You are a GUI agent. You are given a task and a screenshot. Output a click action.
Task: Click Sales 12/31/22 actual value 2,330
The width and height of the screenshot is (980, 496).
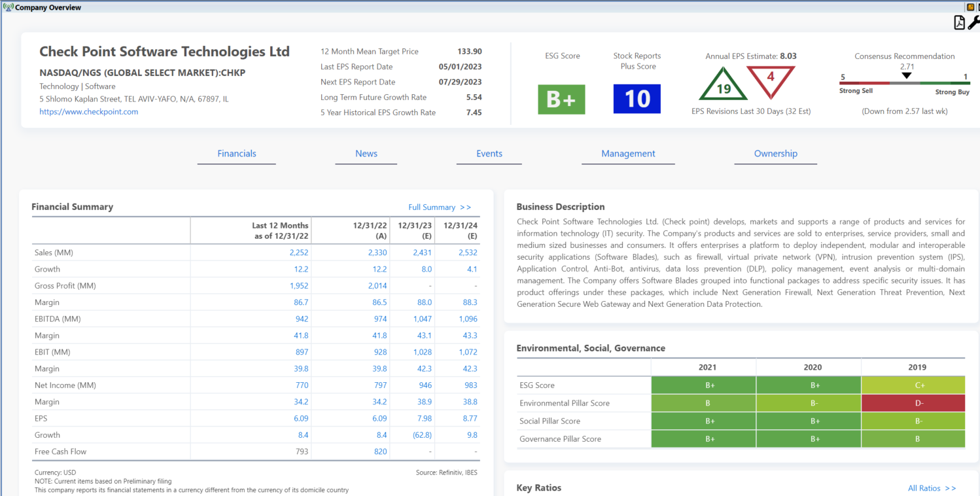pyautogui.click(x=377, y=253)
